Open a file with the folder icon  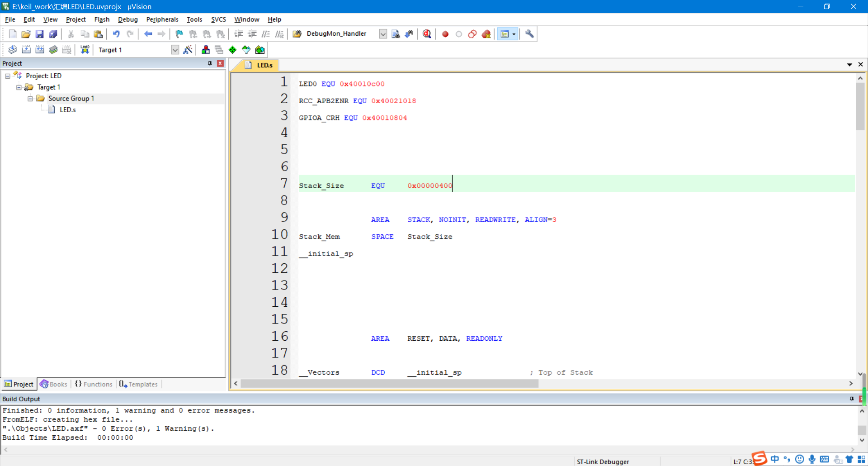pos(26,34)
